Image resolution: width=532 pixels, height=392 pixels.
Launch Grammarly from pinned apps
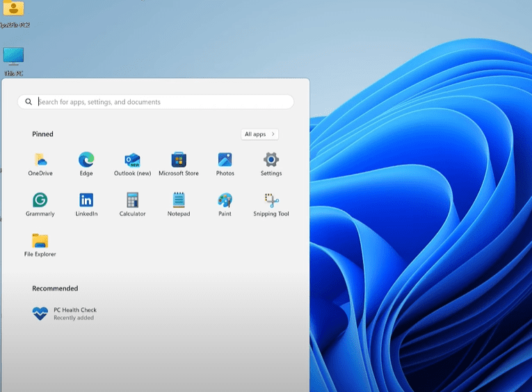point(40,205)
